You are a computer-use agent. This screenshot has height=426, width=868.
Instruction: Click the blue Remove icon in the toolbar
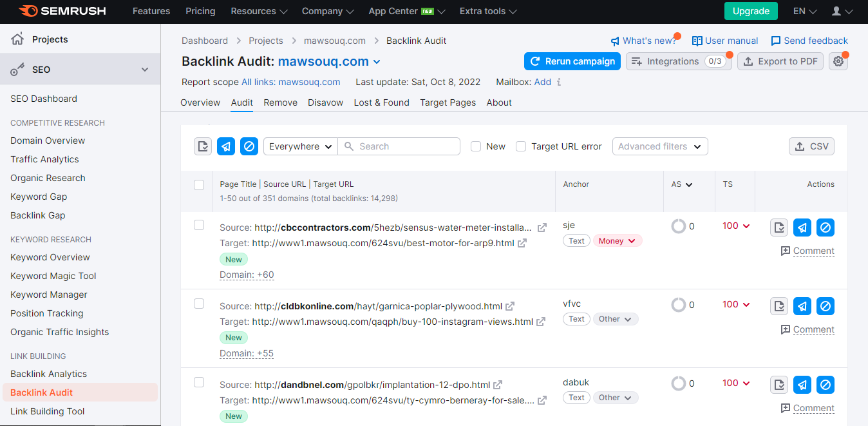226,146
